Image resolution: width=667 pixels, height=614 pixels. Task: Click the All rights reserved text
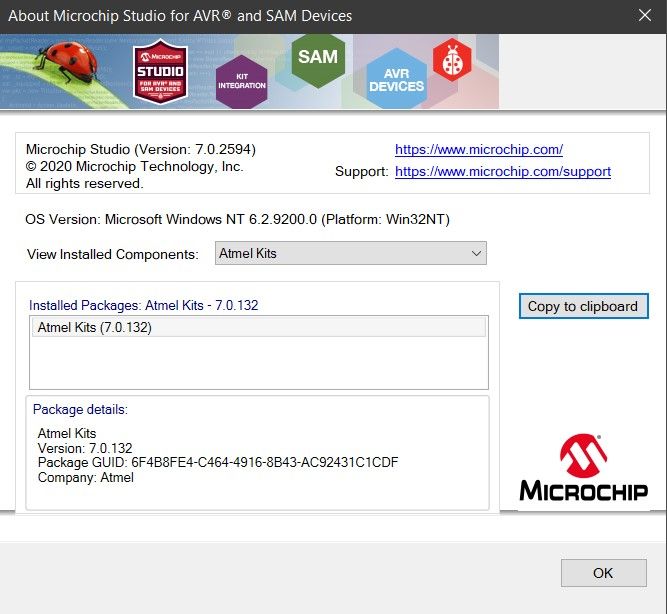85,183
